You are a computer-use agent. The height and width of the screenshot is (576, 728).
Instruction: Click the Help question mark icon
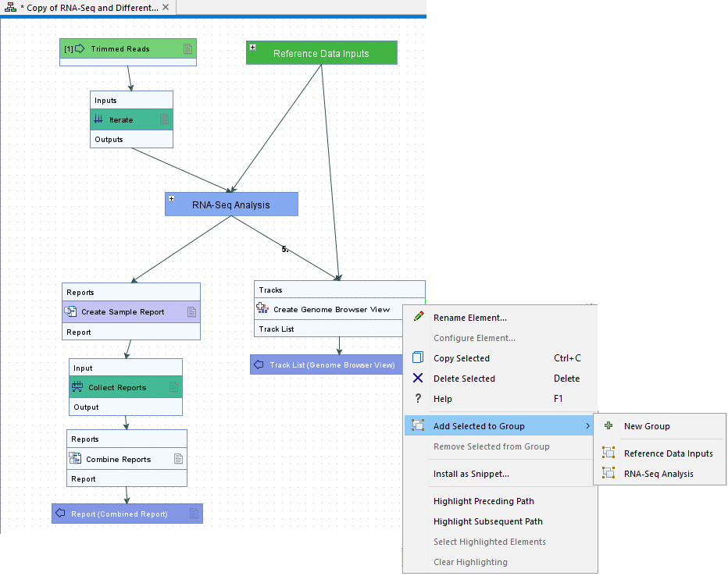click(x=417, y=398)
